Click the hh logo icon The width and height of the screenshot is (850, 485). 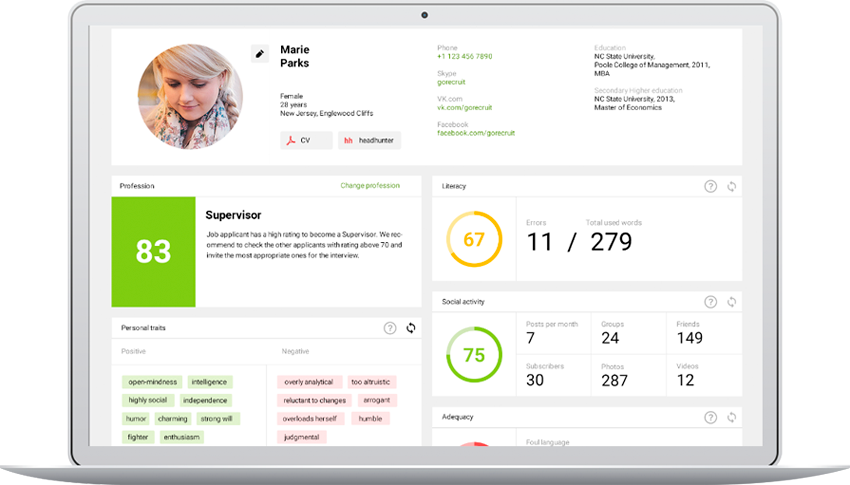click(x=348, y=140)
